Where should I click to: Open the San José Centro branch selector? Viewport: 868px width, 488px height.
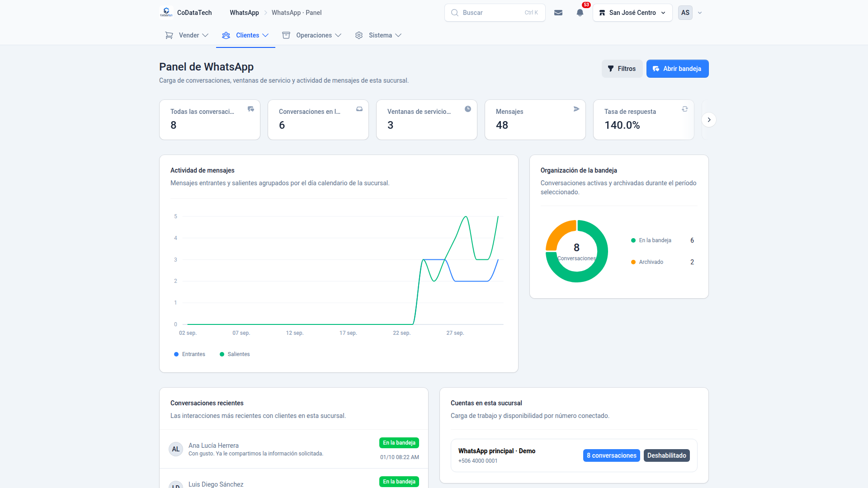[632, 13]
